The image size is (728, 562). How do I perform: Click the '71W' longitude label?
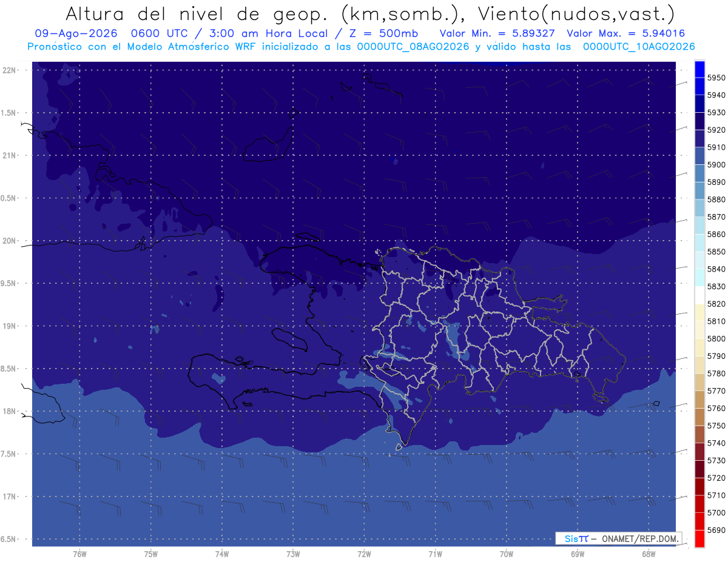(x=435, y=554)
